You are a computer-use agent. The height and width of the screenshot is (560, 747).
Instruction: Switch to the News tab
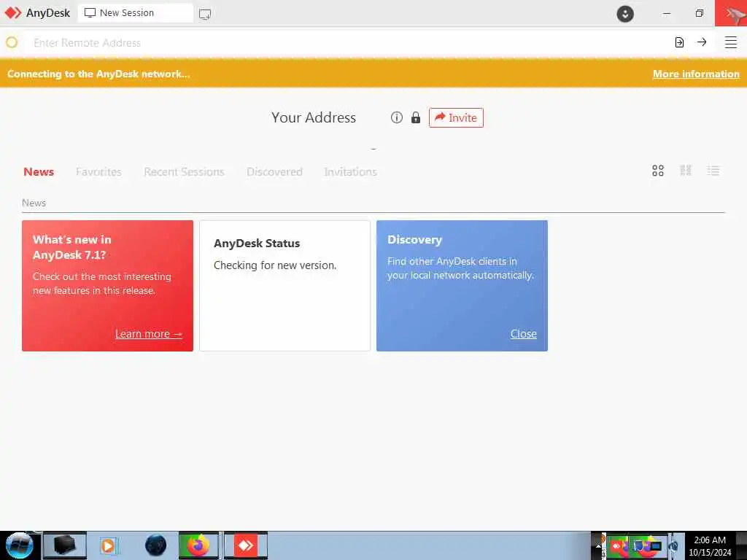39,171
